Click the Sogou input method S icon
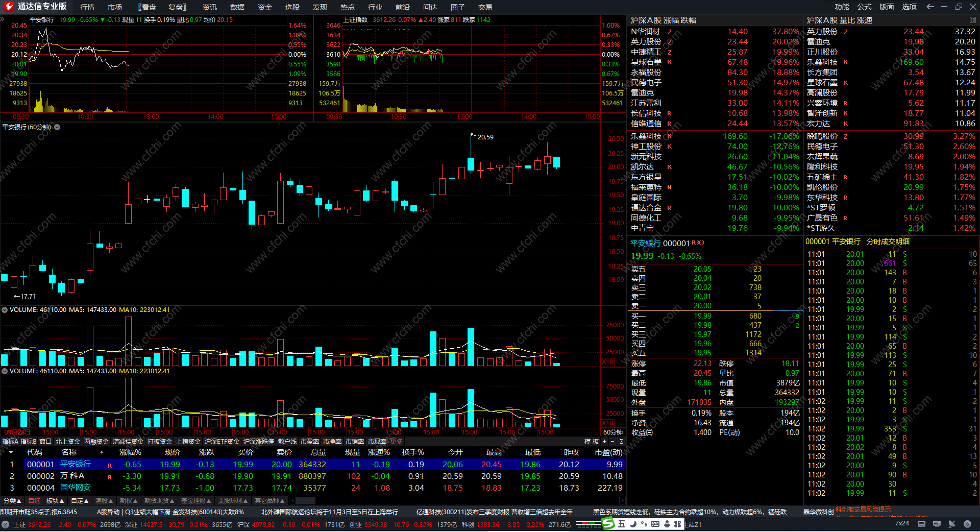This screenshot has height=532, width=980. pyautogui.click(x=608, y=523)
